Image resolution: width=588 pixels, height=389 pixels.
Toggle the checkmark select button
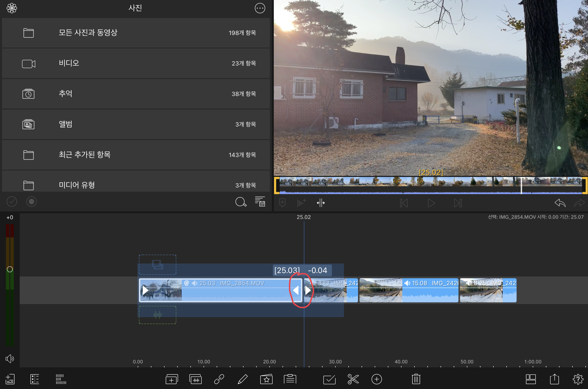click(12, 202)
